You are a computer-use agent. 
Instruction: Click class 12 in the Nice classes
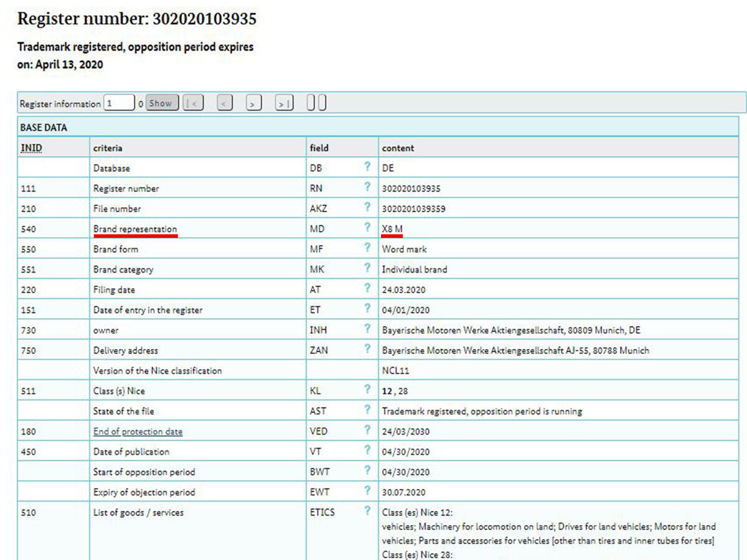click(x=387, y=391)
